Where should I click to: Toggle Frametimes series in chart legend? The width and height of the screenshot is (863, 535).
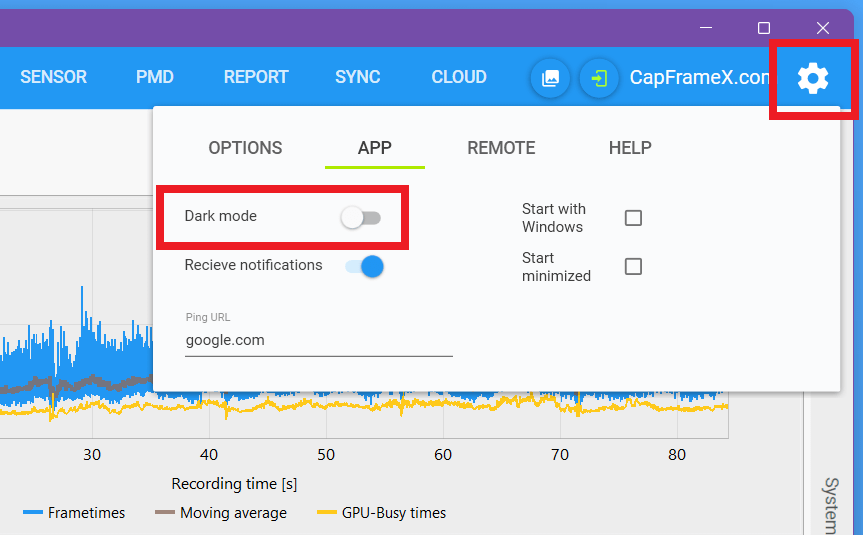pos(74,512)
